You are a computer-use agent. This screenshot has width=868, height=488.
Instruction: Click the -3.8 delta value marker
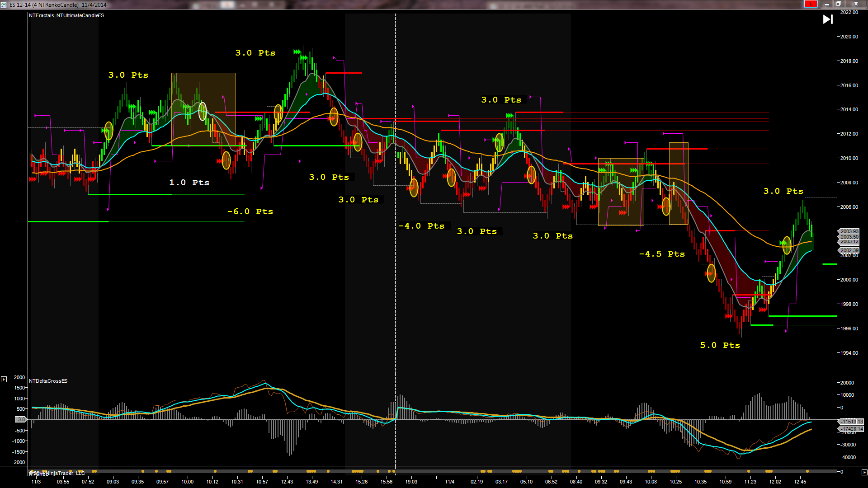pos(21,419)
